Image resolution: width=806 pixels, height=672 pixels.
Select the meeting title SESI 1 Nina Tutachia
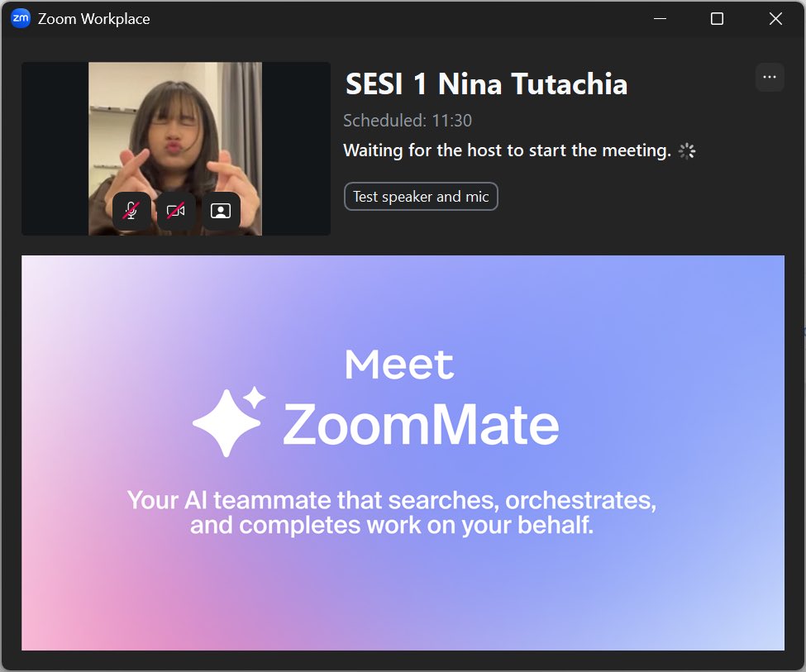coord(486,83)
